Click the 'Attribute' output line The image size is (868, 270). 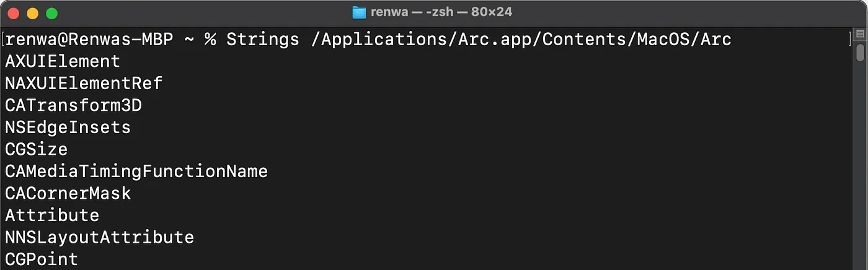click(52, 215)
